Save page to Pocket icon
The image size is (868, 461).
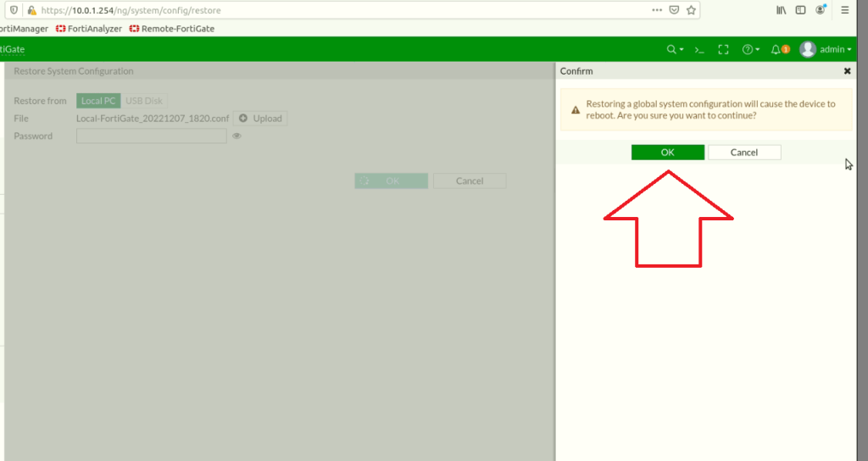click(x=674, y=10)
